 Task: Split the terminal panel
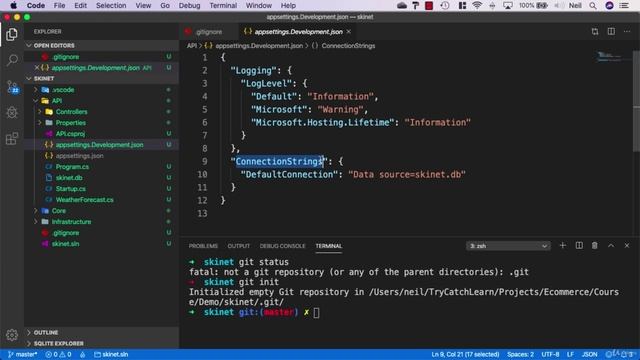(x=579, y=246)
